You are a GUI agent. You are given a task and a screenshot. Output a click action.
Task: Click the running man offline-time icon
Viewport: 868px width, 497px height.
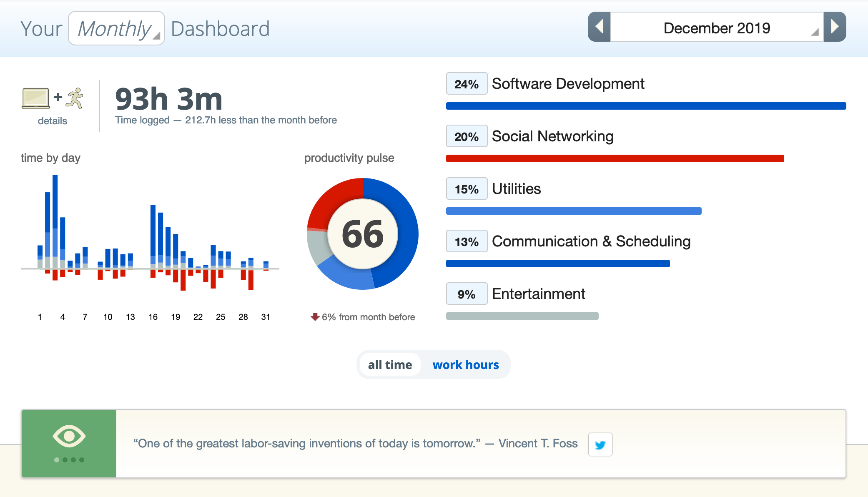[x=75, y=98]
